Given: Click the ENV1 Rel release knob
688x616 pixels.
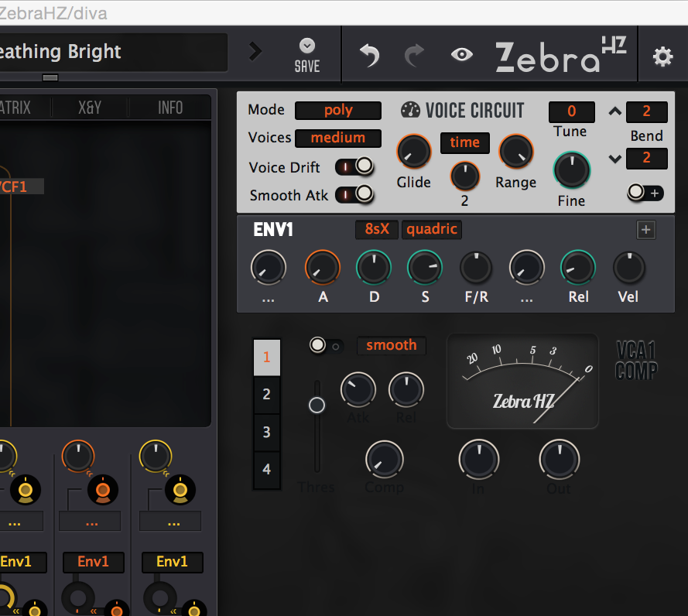Looking at the screenshot, I should pyautogui.click(x=578, y=268).
